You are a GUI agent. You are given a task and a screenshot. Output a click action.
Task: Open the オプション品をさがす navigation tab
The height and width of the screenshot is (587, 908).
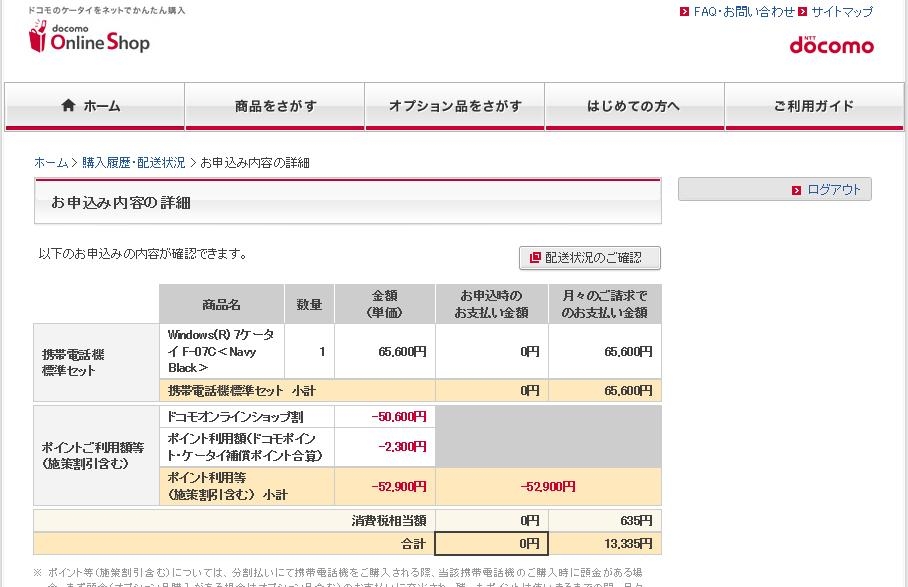click(455, 107)
